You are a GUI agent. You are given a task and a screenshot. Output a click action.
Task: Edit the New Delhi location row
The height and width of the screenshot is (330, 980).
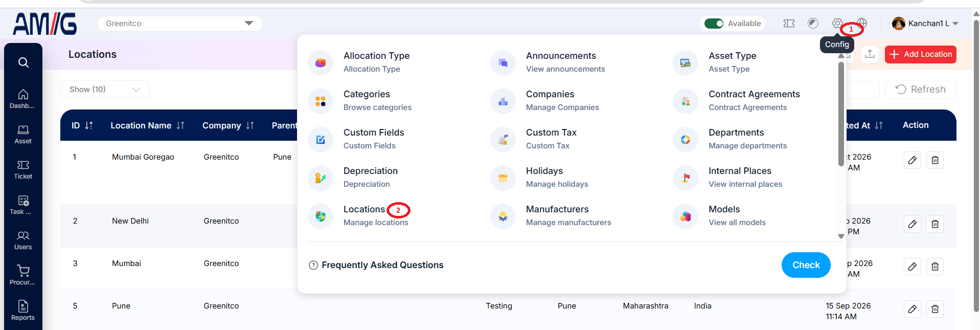coord(913,224)
